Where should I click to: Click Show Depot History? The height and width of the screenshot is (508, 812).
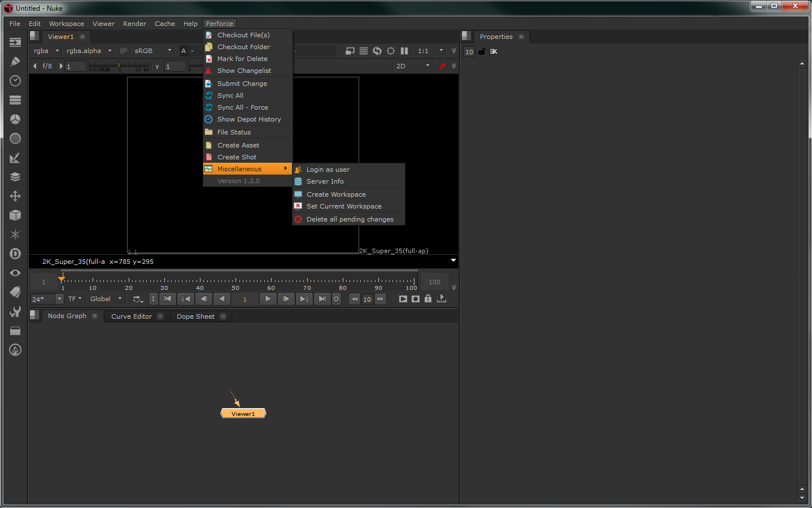pos(247,119)
